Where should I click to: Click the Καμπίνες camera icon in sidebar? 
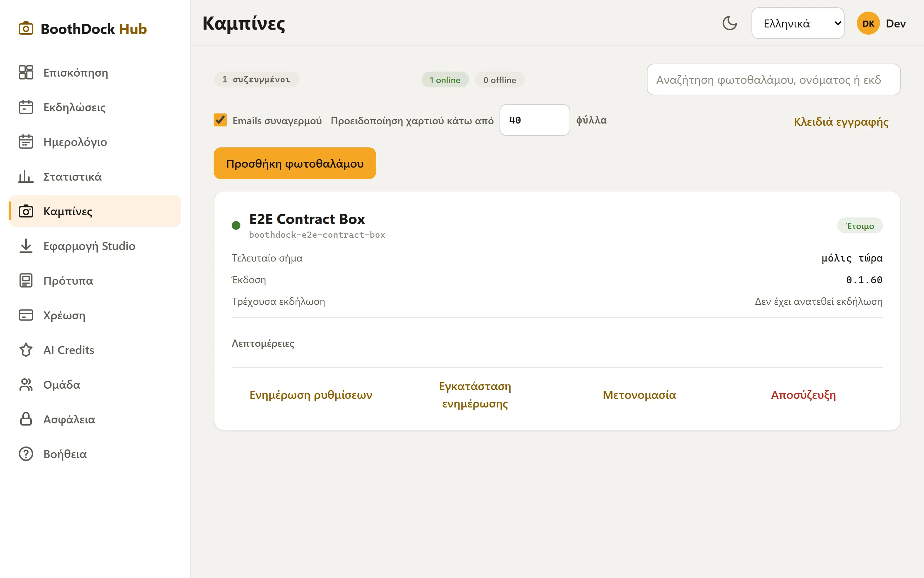26,211
